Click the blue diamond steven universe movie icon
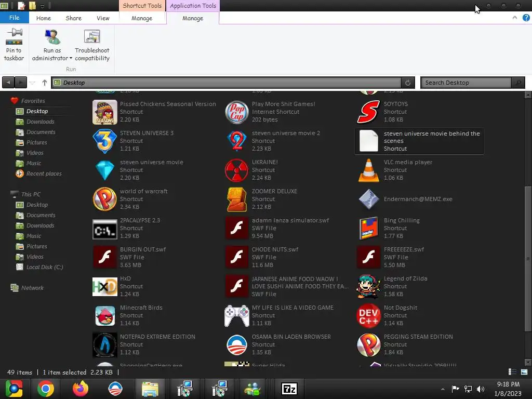 105,170
